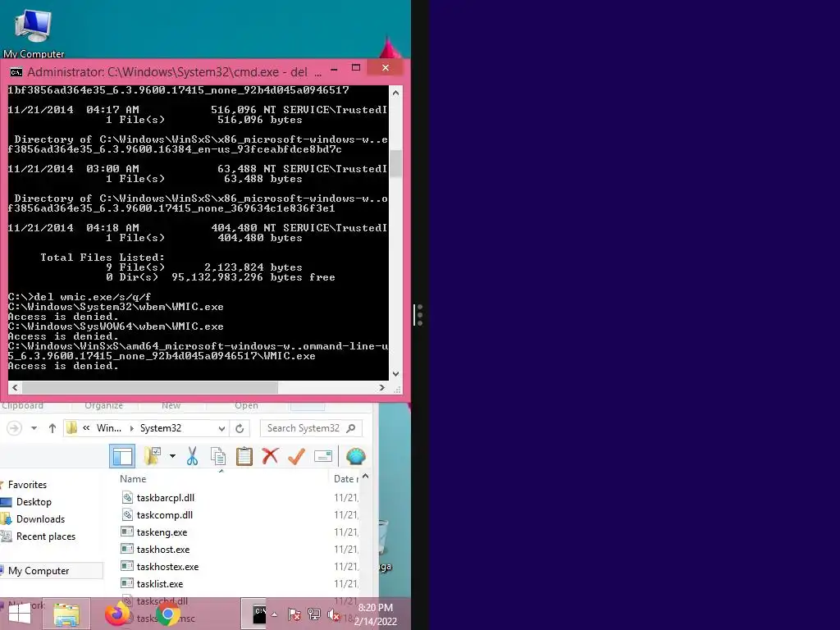Open the recent locations dropdown arrow
Viewport: 840px width, 630px height.
pos(34,428)
